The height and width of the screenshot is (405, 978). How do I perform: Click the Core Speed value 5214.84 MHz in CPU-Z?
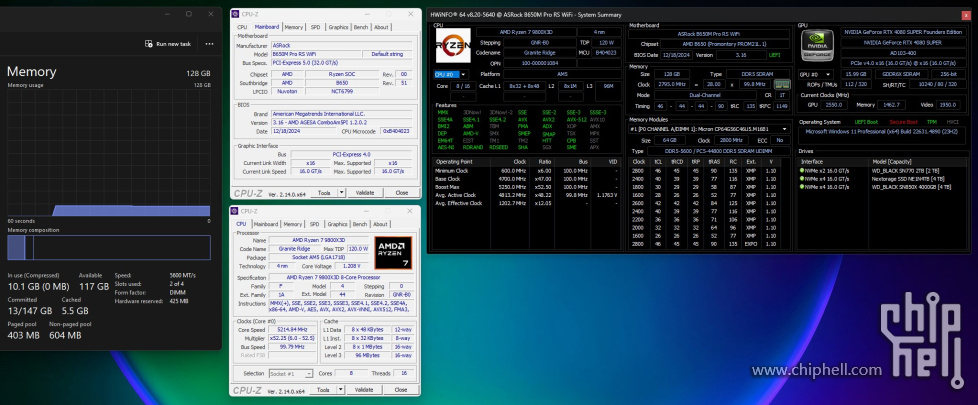(x=293, y=329)
